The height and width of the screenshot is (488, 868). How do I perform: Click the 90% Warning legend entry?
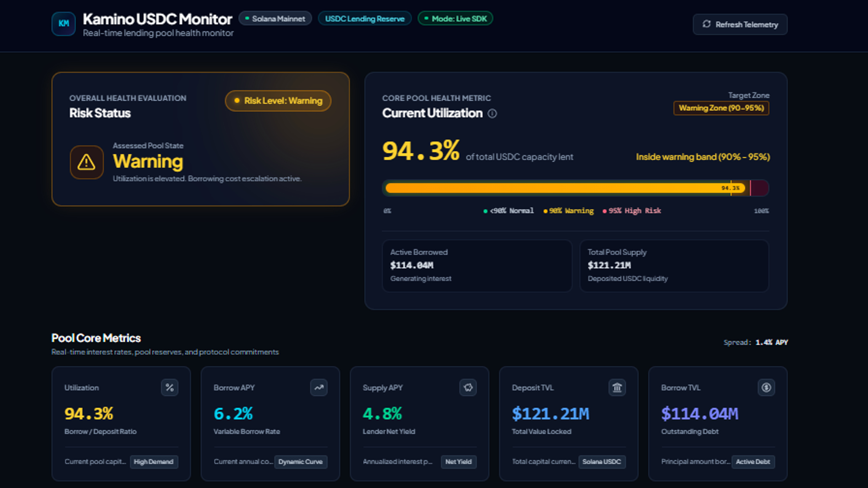[x=569, y=211]
